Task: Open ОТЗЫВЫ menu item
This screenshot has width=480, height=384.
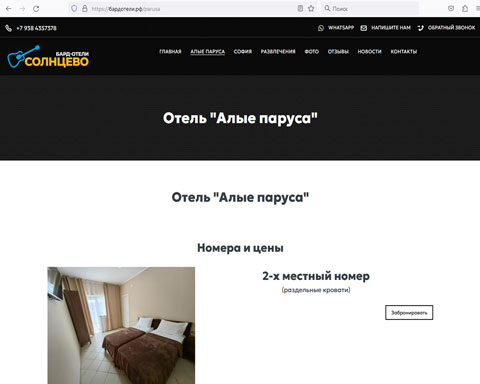Action: (x=338, y=52)
